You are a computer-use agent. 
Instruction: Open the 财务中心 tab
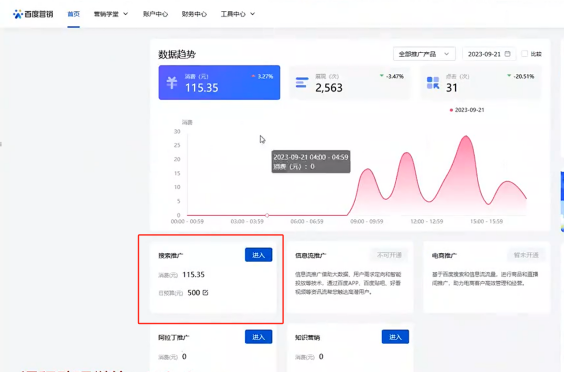[194, 14]
